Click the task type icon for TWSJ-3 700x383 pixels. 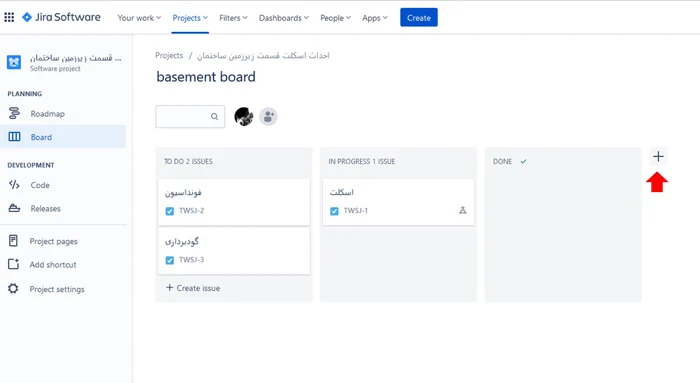170,260
